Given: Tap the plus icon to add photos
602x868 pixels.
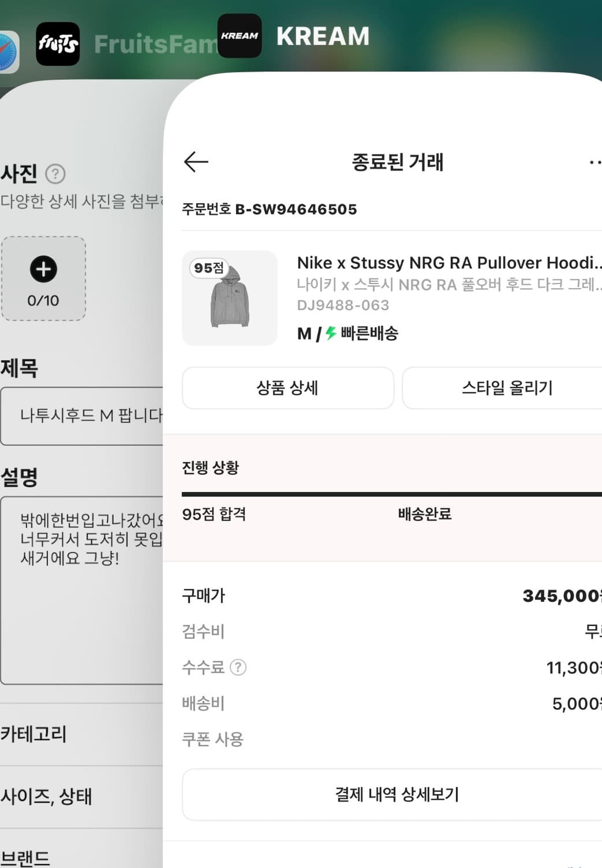Looking at the screenshot, I should (43, 269).
